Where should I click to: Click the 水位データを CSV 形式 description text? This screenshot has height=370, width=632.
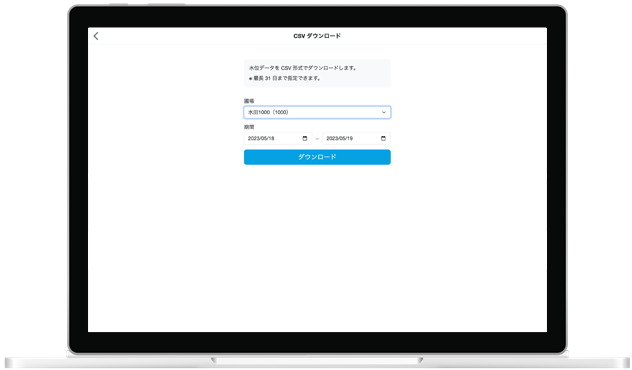[303, 68]
